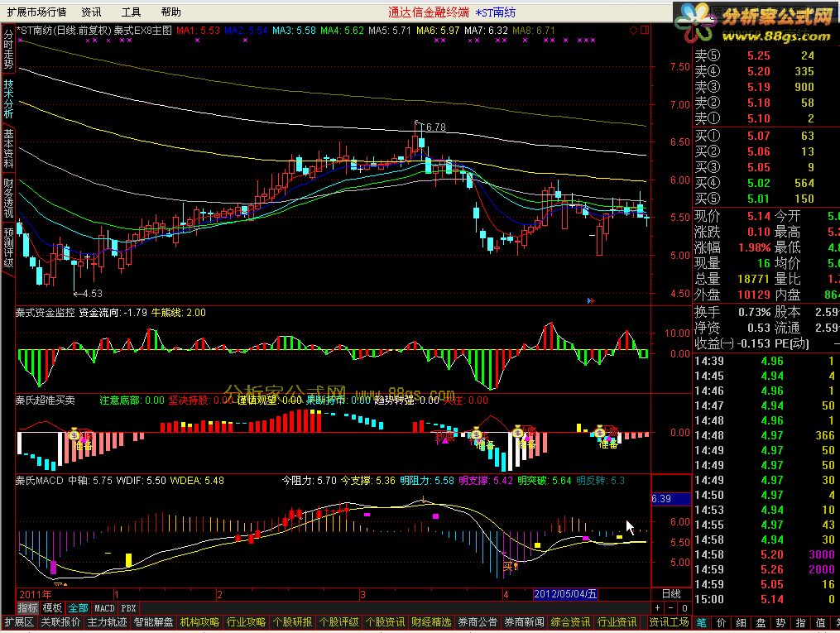Open the 财务透视 side tab
Viewport: 840px width, 633px height.
[8, 198]
